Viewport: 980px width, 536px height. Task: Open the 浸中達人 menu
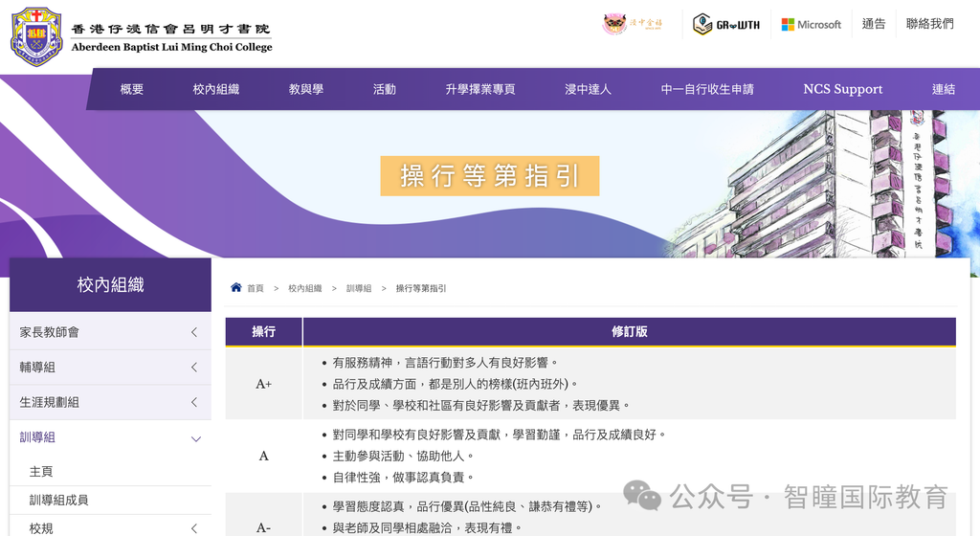(588, 89)
